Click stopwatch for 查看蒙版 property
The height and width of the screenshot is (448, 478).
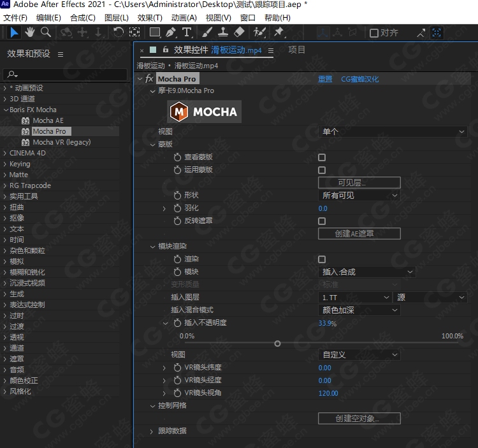[x=177, y=157]
